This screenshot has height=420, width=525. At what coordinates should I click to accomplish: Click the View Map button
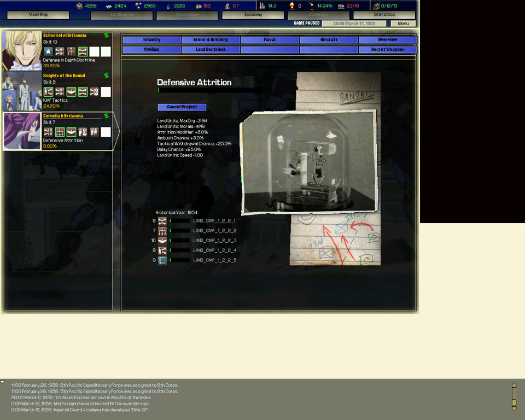tap(38, 15)
